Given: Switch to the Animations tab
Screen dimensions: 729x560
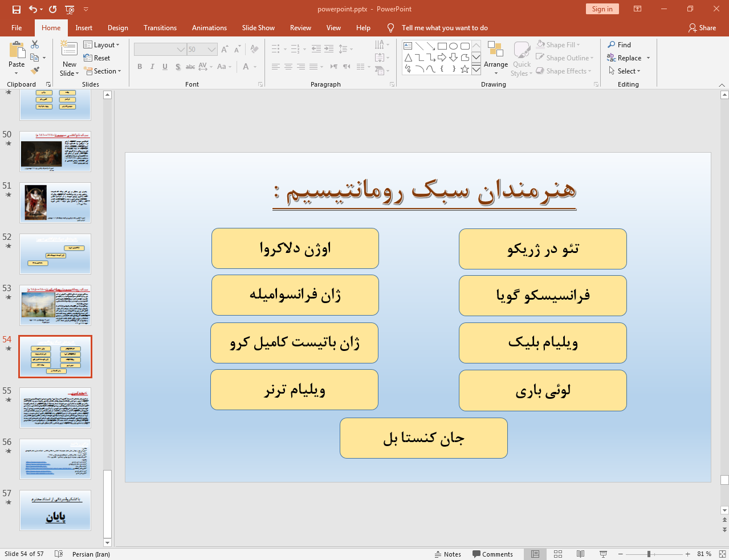Looking at the screenshot, I should (209, 28).
